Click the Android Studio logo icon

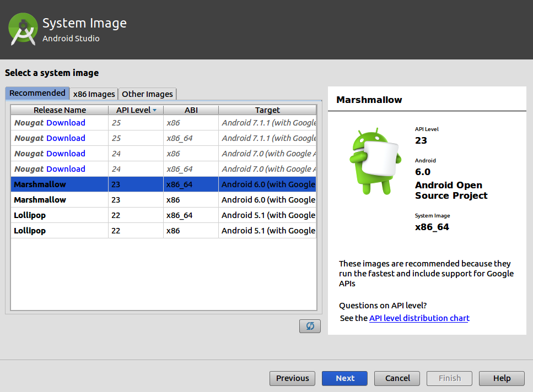pos(23,29)
